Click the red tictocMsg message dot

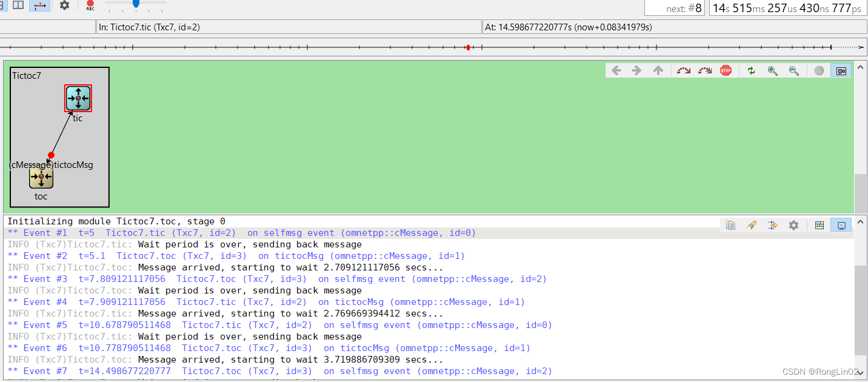tap(51, 155)
